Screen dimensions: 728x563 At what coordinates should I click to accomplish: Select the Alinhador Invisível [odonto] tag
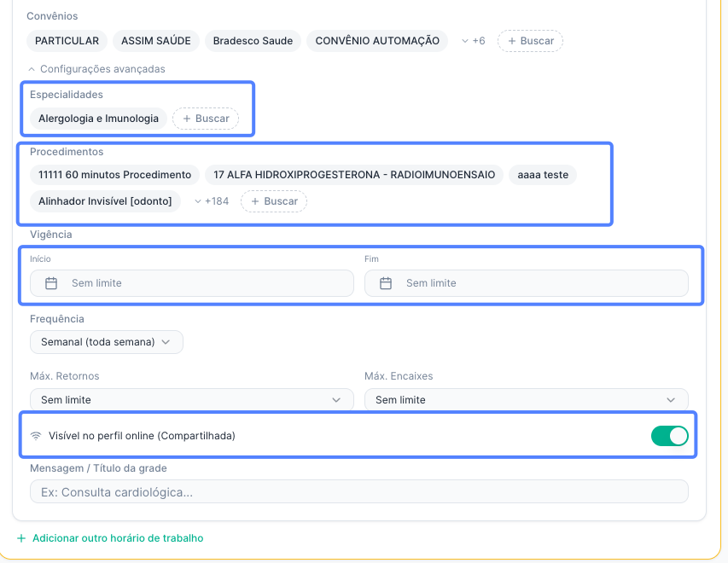pyautogui.click(x=105, y=201)
